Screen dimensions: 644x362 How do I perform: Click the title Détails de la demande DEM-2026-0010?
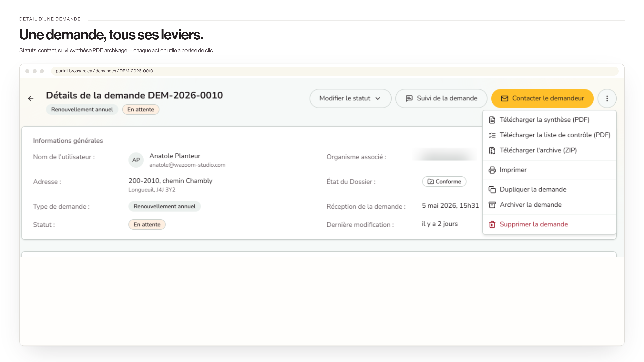(134, 95)
